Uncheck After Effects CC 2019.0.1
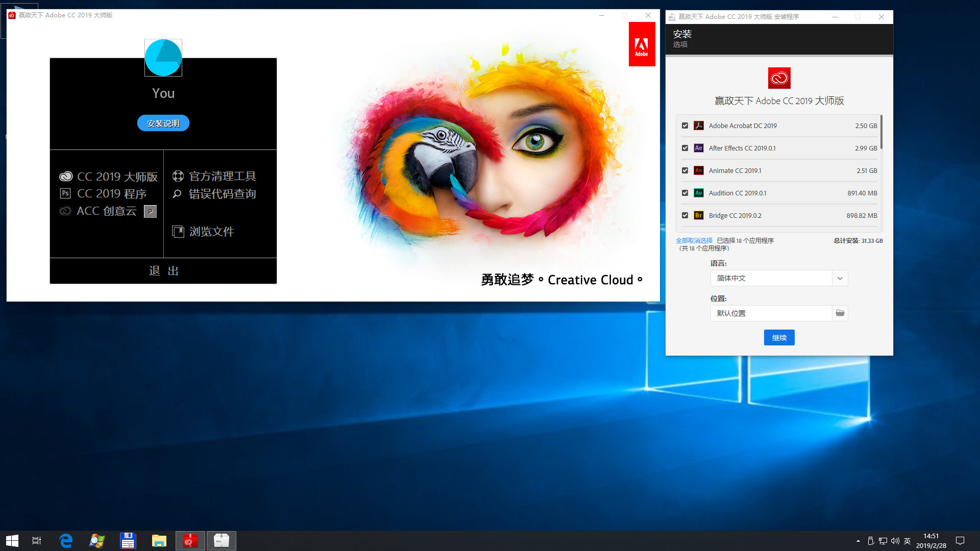 pos(685,148)
